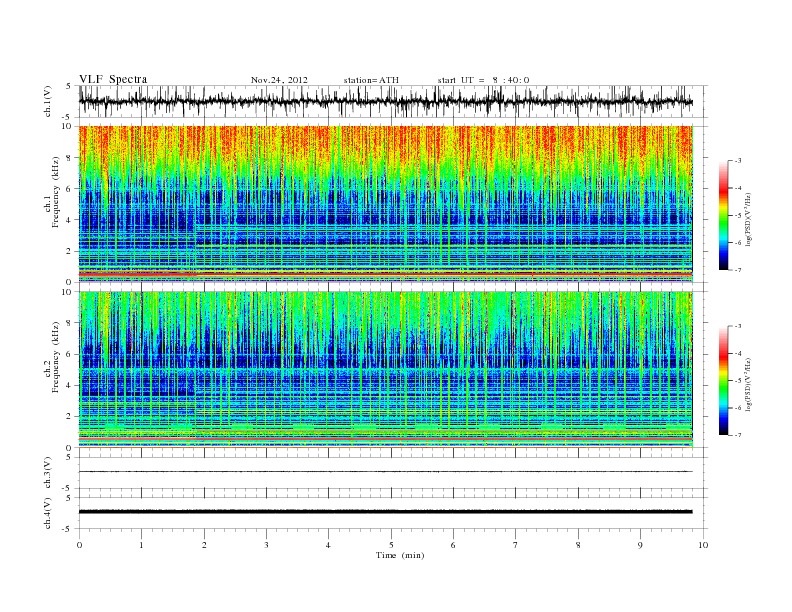Click the ch.1 voltage waveform trace
The height and width of the screenshot is (612, 792).
point(385,102)
